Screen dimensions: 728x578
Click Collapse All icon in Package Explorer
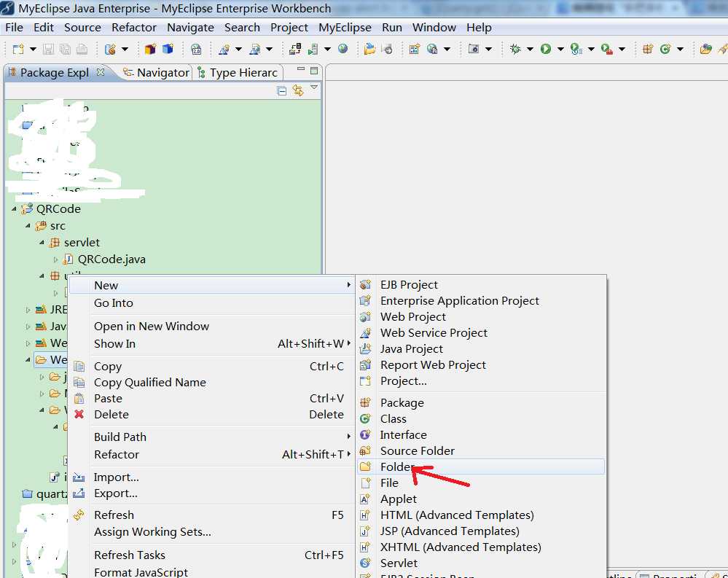pyautogui.click(x=281, y=90)
